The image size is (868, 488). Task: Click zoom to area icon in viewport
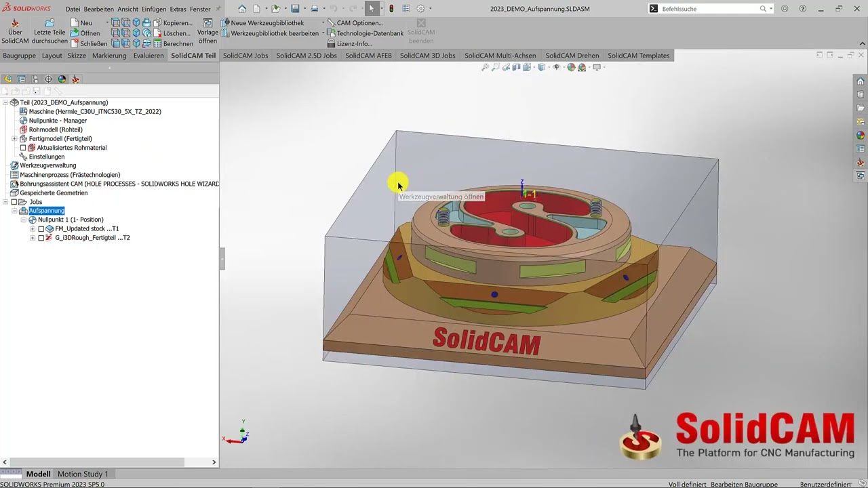[496, 67]
